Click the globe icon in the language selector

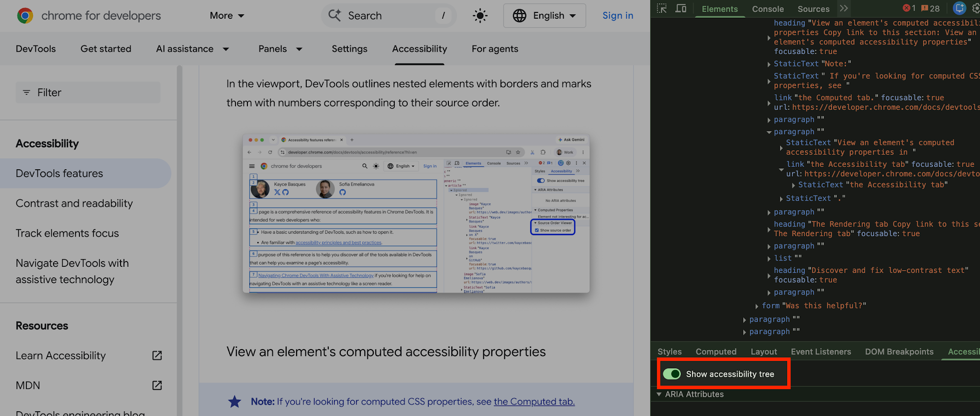(x=519, y=16)
